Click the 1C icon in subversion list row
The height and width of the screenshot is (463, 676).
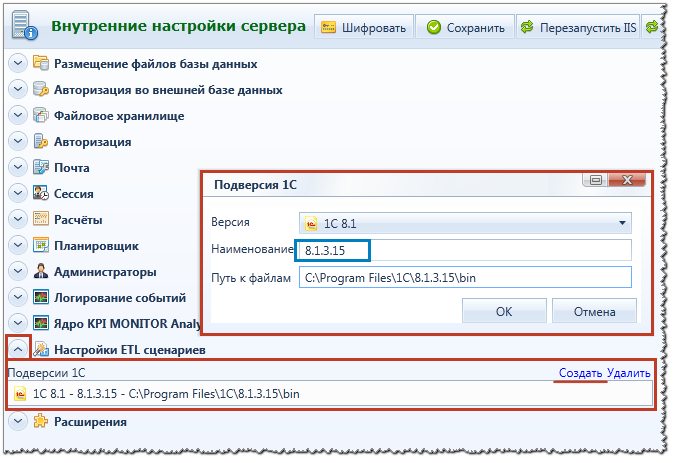tap(20, 394)
